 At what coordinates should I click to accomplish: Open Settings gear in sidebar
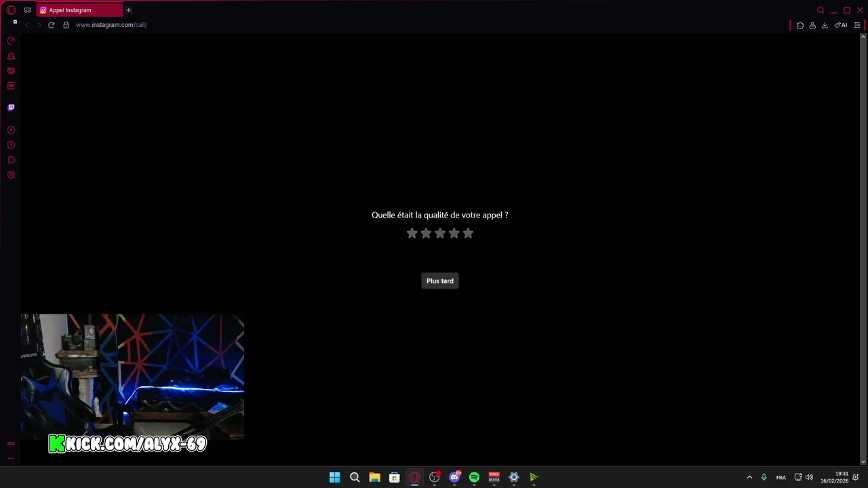point(11,175)
